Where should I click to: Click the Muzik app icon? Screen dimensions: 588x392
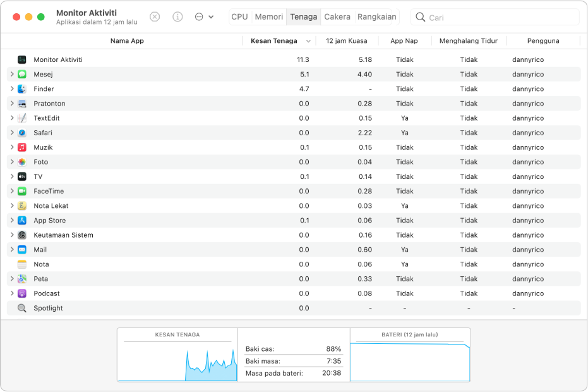pyautogui.click(x=22, y=147)
